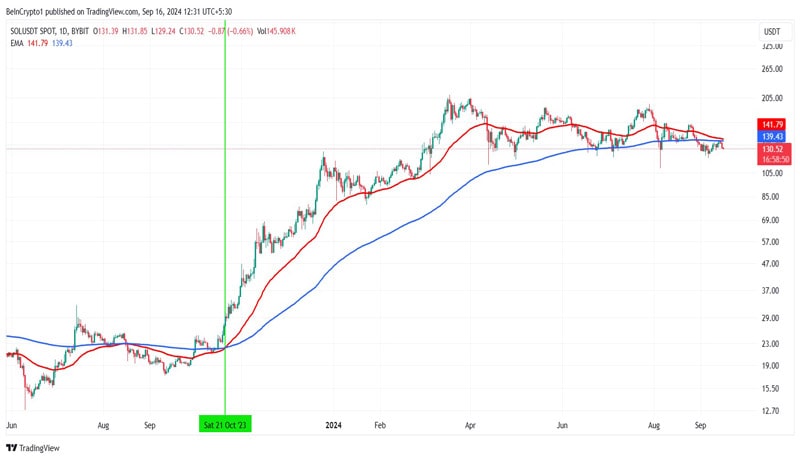This screenshot has height=460, width=800.
Task: Select the blue EMA value 139.43 in legend
Action: 62,43
